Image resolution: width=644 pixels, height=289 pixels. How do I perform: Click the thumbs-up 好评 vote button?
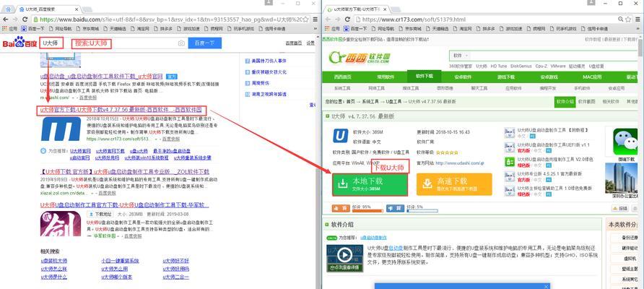341,209
